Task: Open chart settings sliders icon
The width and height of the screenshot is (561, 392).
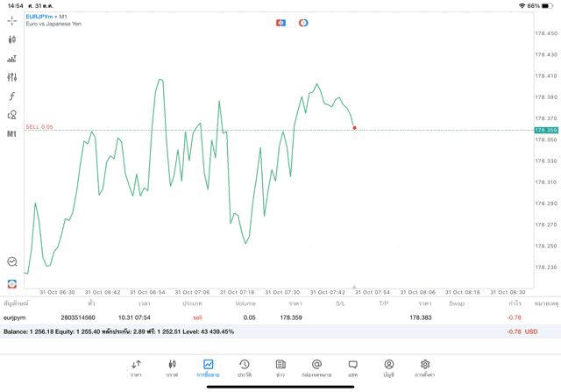Action: click(12, 78)
